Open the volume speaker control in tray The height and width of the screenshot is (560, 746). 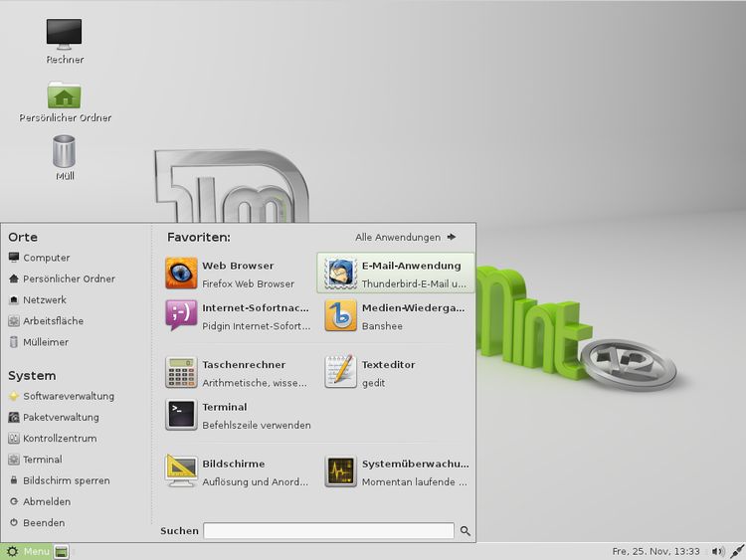[717, 551]
